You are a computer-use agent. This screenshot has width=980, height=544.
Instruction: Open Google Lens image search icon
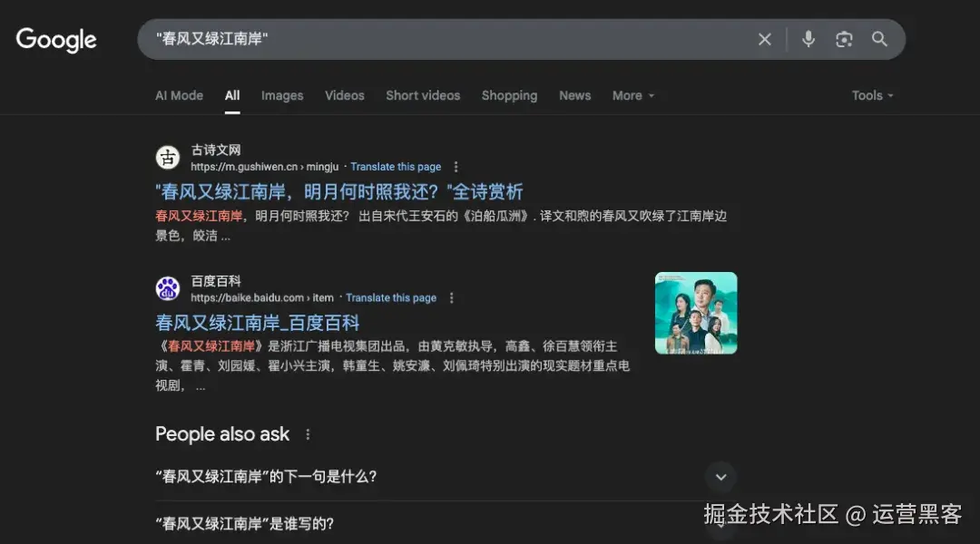tap(844, 39)
